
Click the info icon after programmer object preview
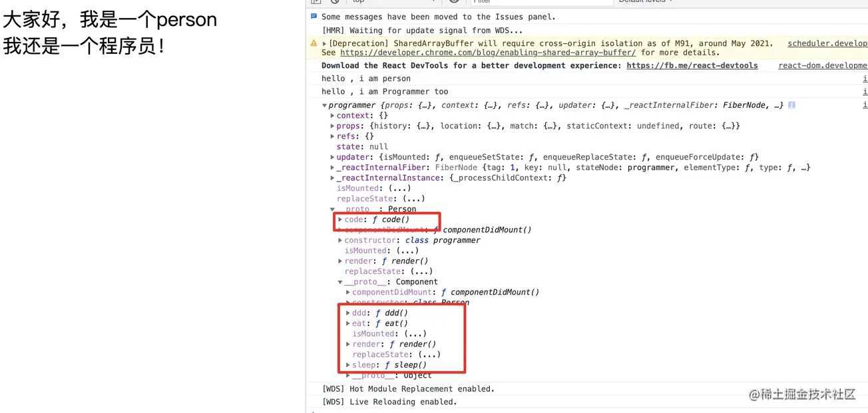click(x=791, y=105)
